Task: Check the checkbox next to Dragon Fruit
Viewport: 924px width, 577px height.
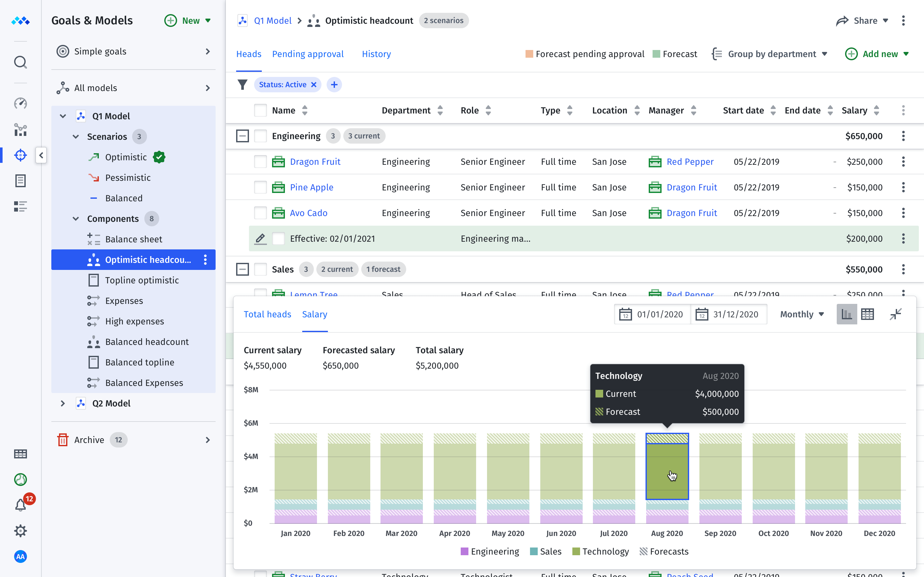Action: click(x=261, y=162)
